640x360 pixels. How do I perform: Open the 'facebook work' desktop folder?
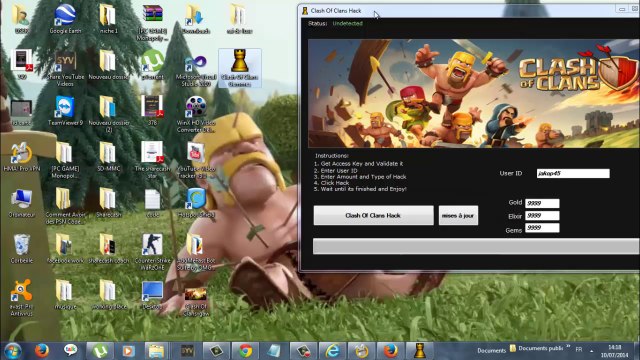tap(65, 248)
